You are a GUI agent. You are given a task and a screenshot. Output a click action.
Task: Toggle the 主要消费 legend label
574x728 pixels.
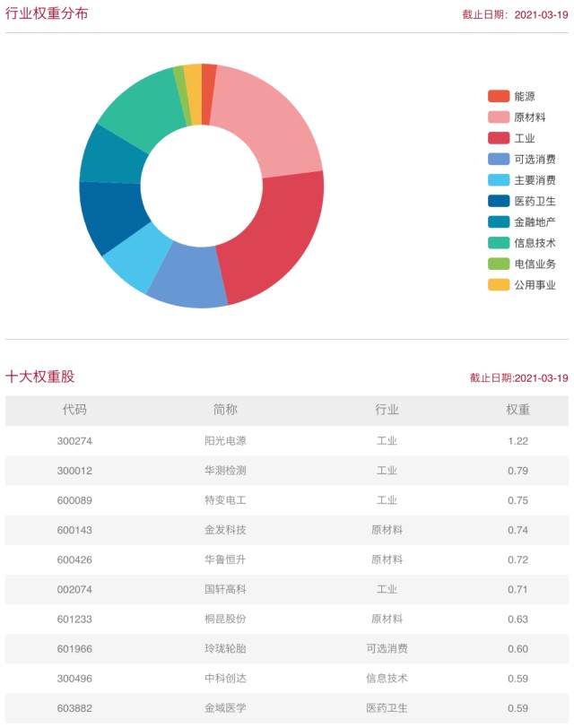pos(535,180)
